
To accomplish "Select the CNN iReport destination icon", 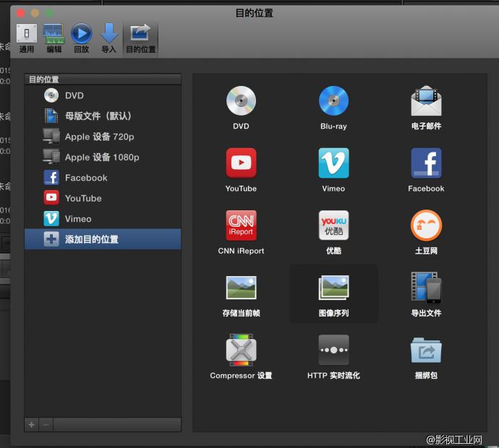I will pyautogui.click(x=241, y=225).
